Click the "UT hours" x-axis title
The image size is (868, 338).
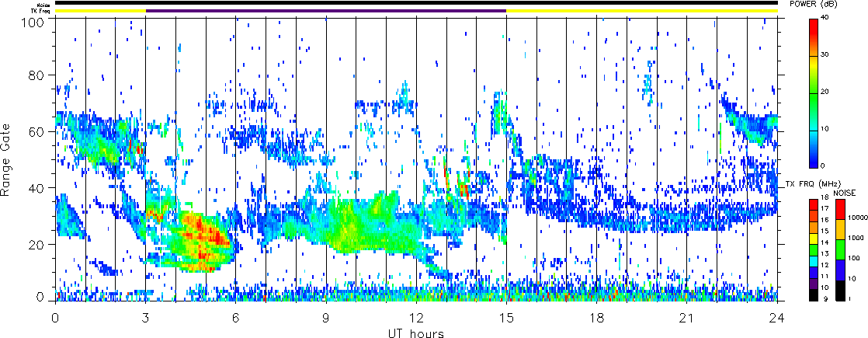tap(416, 333)
